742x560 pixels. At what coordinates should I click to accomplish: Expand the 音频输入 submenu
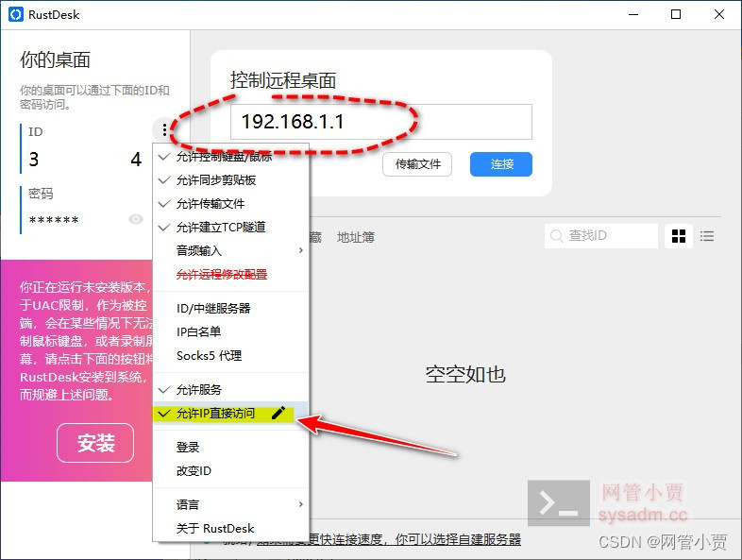(231, 250)
